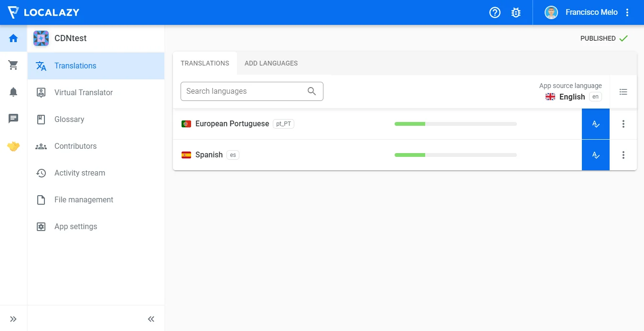
Task: Click the Search languages input field
Action: tap(244, 91)
